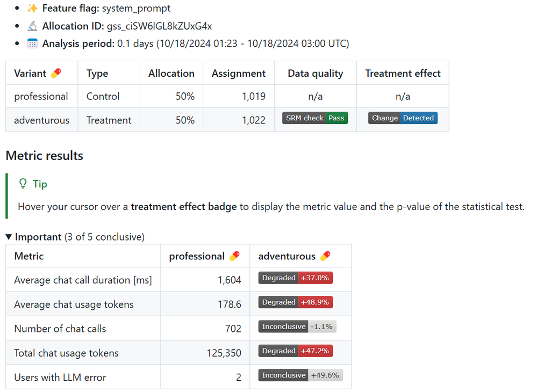The width and height of the screenshot is (537, 392).
Task: Click Degraded +48.9% badge for average tokens
Action: (x=296, y=302)
